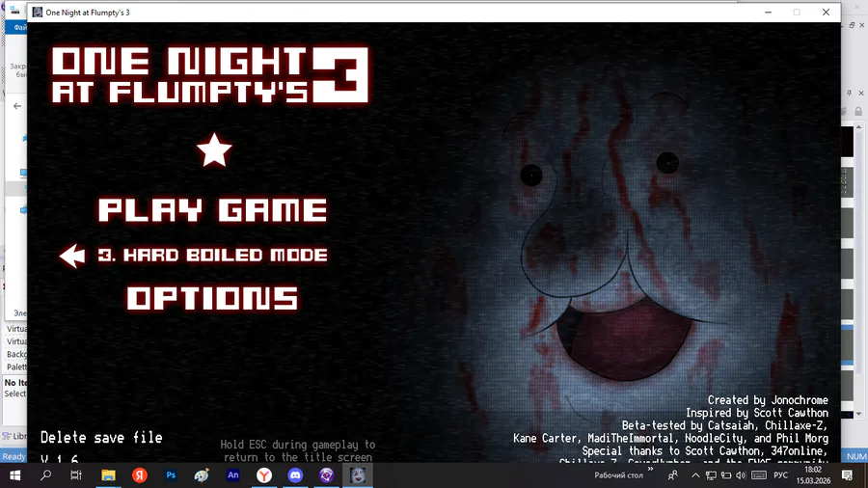Click the running Flumpty game icon on the taskbar

[358, 475]
